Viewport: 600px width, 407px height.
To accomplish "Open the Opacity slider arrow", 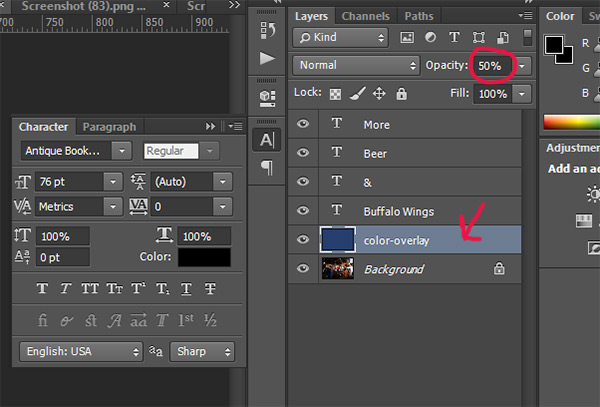I will (522, 66).
